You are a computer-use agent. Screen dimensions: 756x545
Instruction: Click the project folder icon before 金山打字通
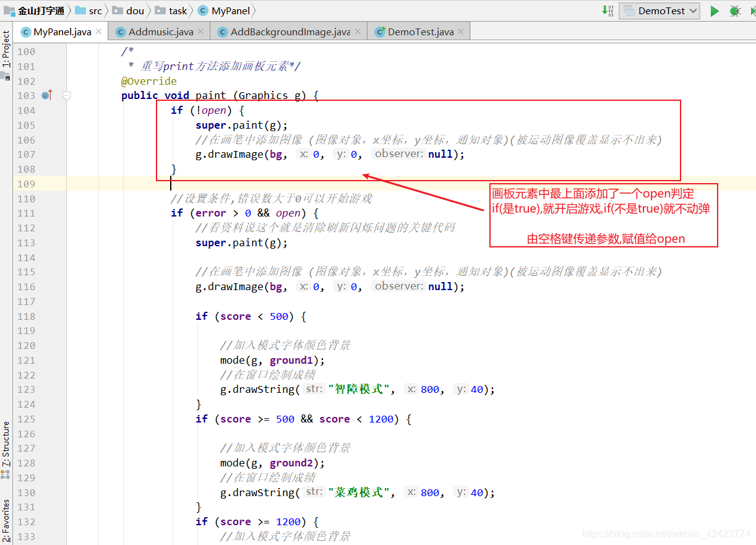coord(9,11)
